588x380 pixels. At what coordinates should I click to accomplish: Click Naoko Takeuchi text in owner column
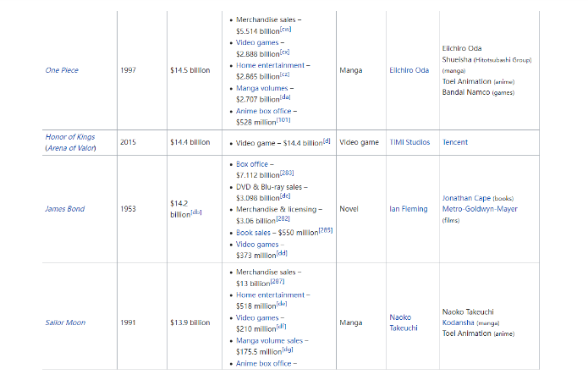pos(468,312)
